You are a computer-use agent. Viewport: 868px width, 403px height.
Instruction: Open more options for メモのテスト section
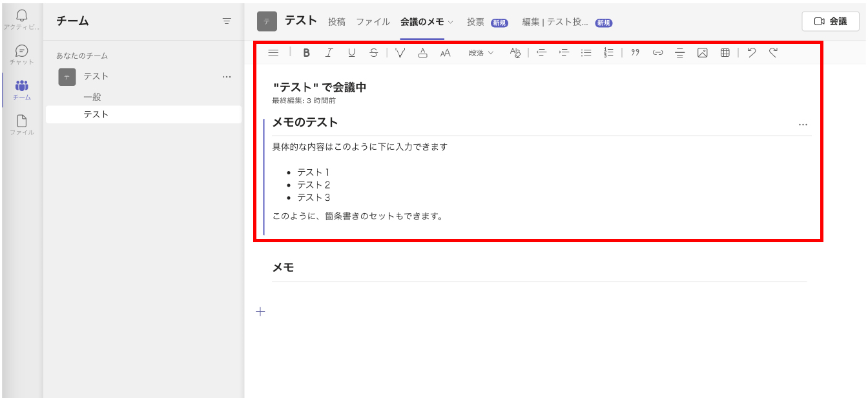(x=803, y=125)
